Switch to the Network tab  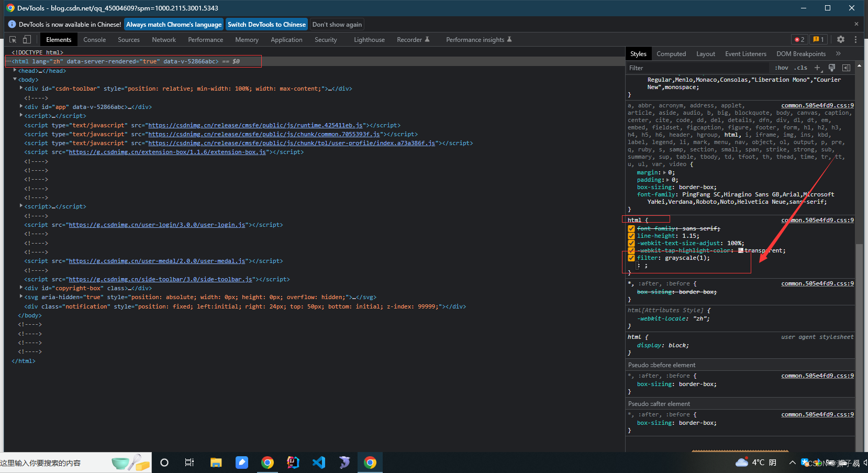164,39
